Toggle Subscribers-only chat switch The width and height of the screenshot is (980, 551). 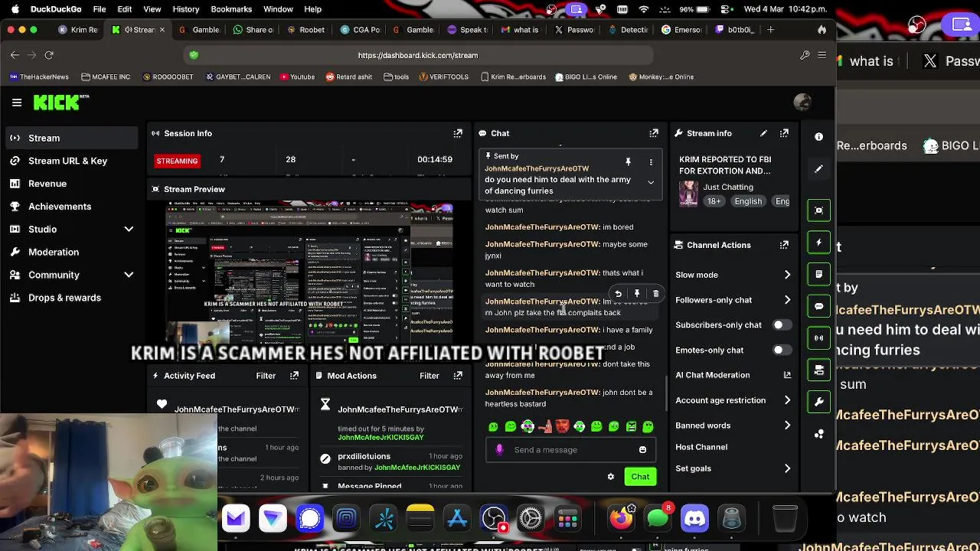click(x=781, y=325)
